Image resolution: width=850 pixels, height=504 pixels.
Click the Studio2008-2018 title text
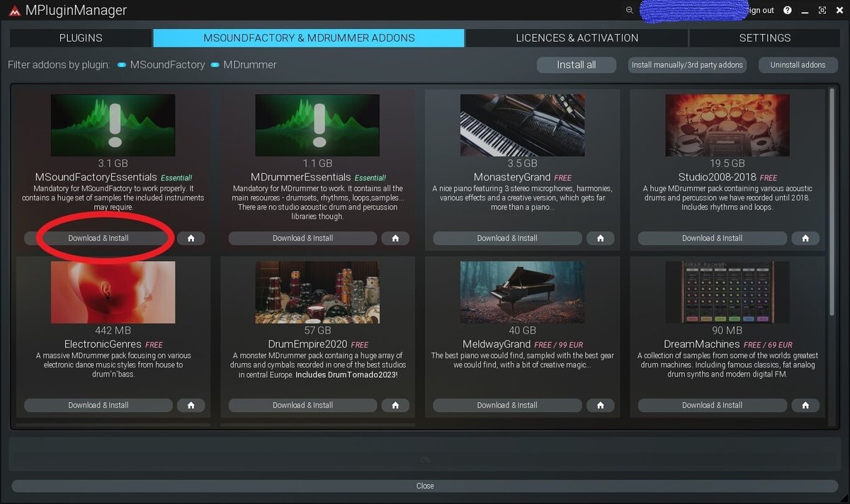(716, 177)
